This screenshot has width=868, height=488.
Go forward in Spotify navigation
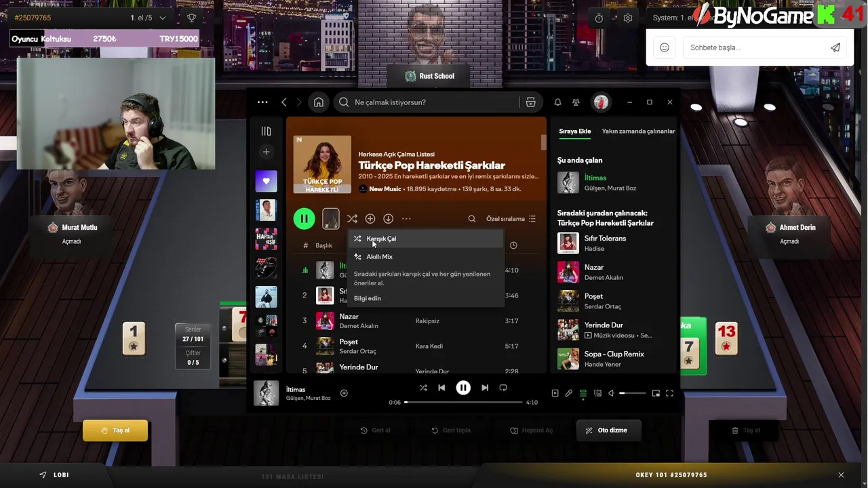[x=299, y=102]
